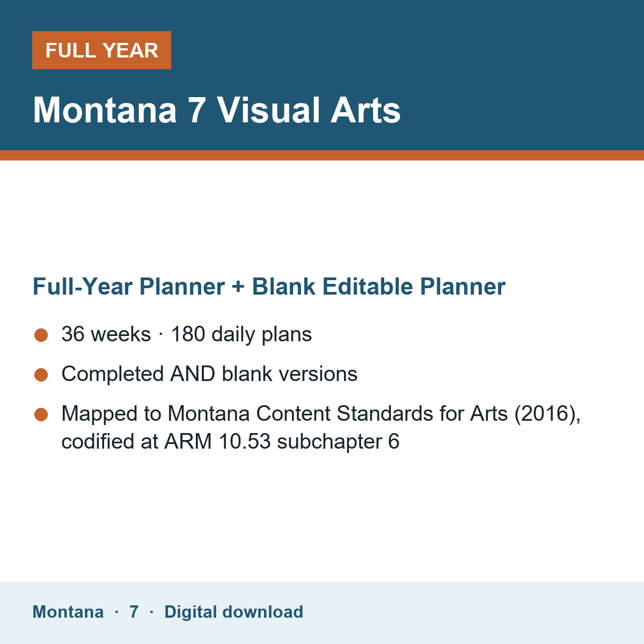Image resolution: width=644 pixels, height=644 pixels.
Task: Click the Montana label in the footer
Action: coord(68,612)
